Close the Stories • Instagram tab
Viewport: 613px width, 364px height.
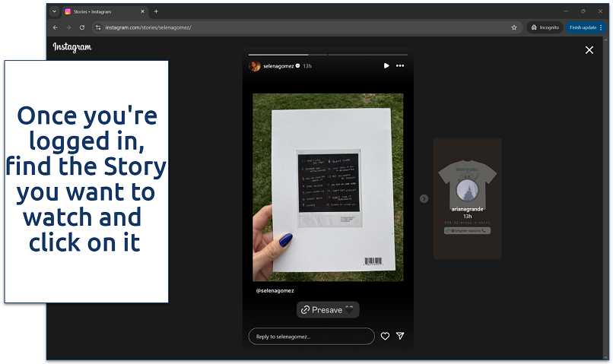pyautogui.click(x=142, y=11)
